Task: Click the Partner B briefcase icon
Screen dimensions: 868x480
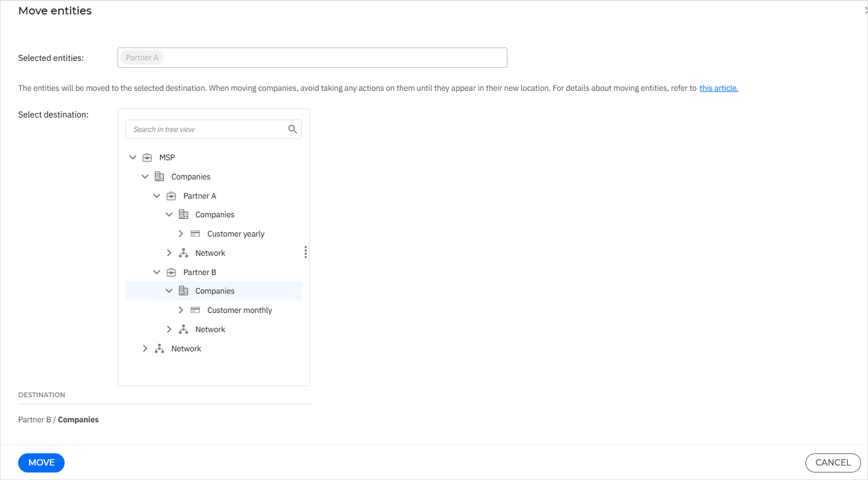Action: (x=171, y=272)
